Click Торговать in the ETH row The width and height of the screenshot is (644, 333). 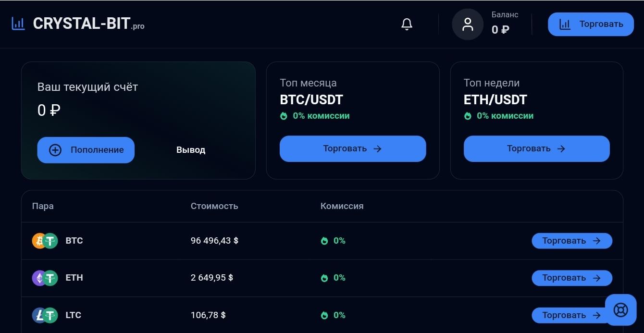pos(571,278)
